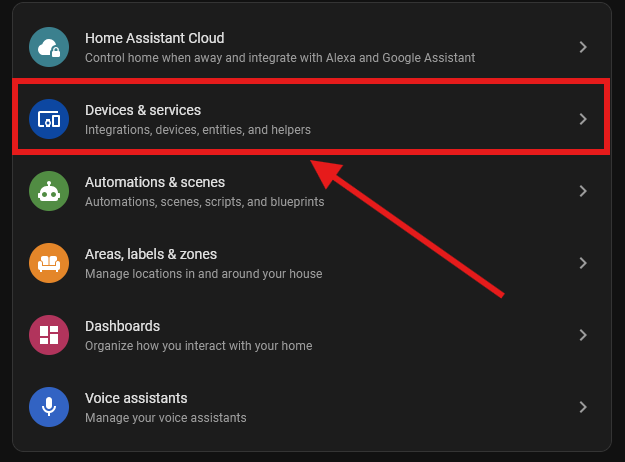The image size is (625, 462).
Task: Click the microphone Voice assistants icon
Action: point(48,407)
